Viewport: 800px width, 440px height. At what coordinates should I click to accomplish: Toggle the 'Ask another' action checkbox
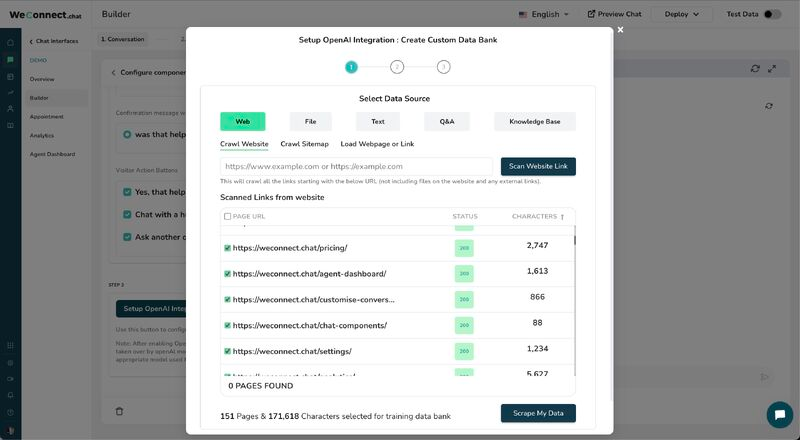127,237
